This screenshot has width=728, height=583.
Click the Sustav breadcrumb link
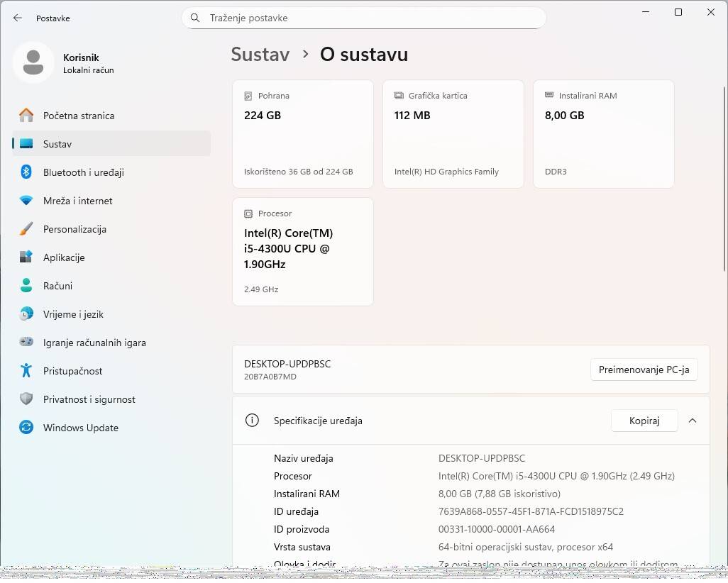tap(260, 55)
